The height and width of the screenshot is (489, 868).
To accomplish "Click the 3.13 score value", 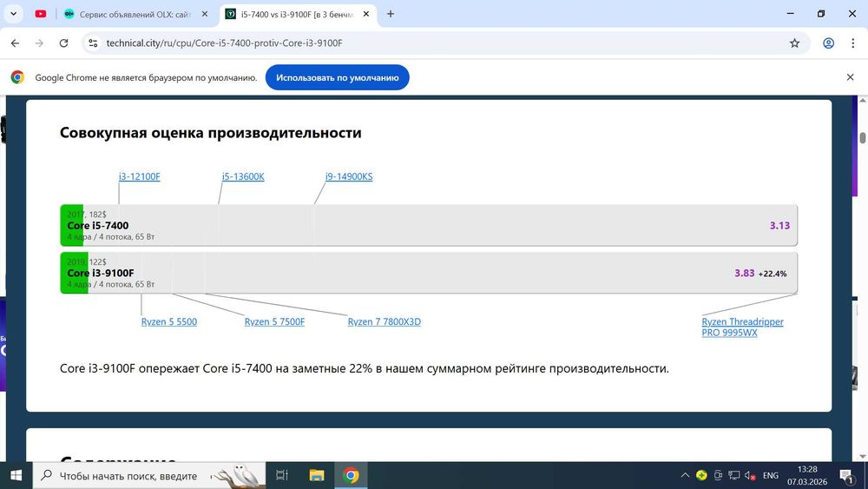I will 779,226.
